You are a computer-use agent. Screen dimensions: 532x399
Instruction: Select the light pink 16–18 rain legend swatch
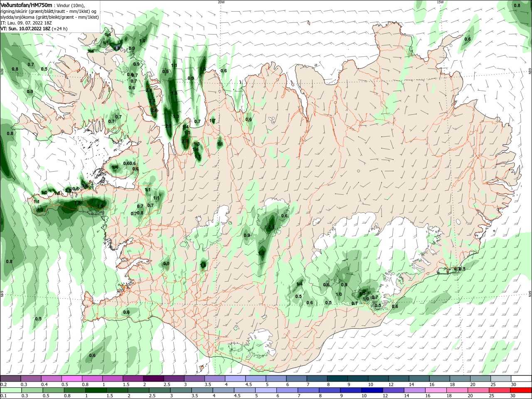click(x=436, y=390)
